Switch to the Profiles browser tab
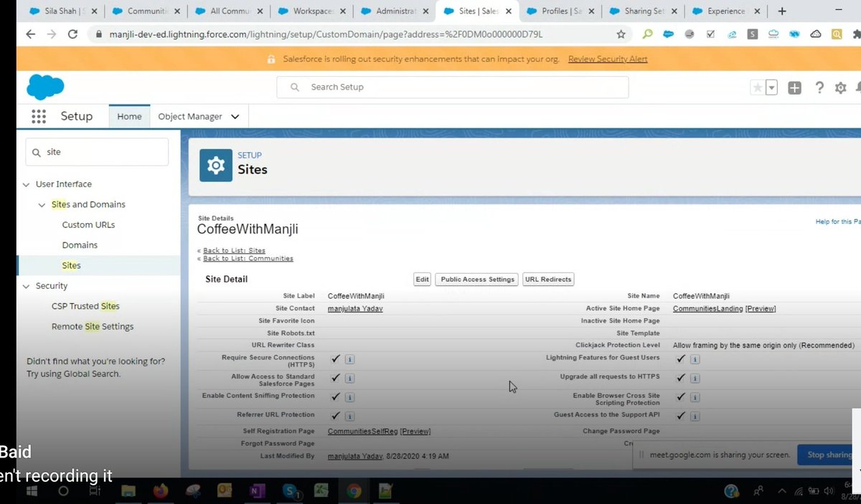Image resolution: width=861 pixels, height=504 pixels. point(560,11)
